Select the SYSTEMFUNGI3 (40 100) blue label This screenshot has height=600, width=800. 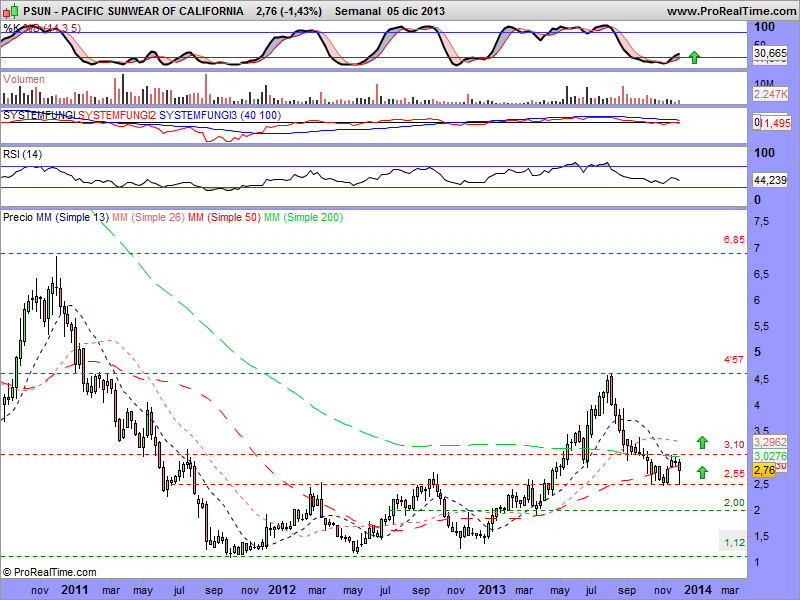coord(220,115)
